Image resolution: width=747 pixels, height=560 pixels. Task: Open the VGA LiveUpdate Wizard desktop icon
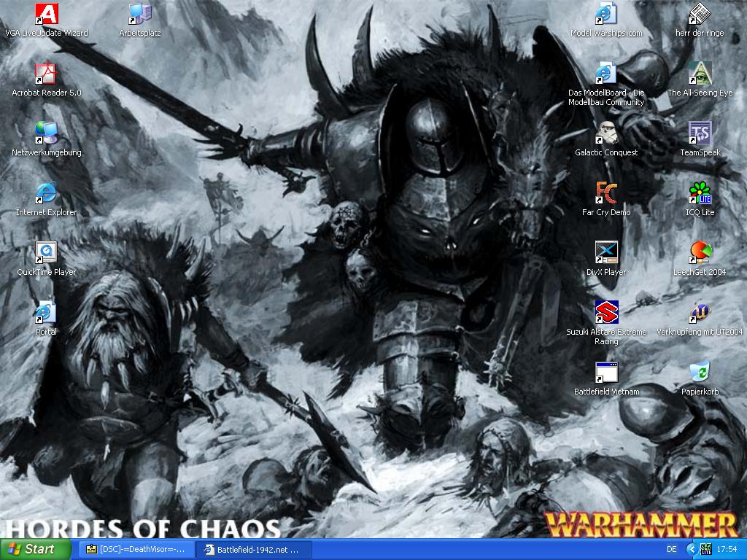click(46, 15)
